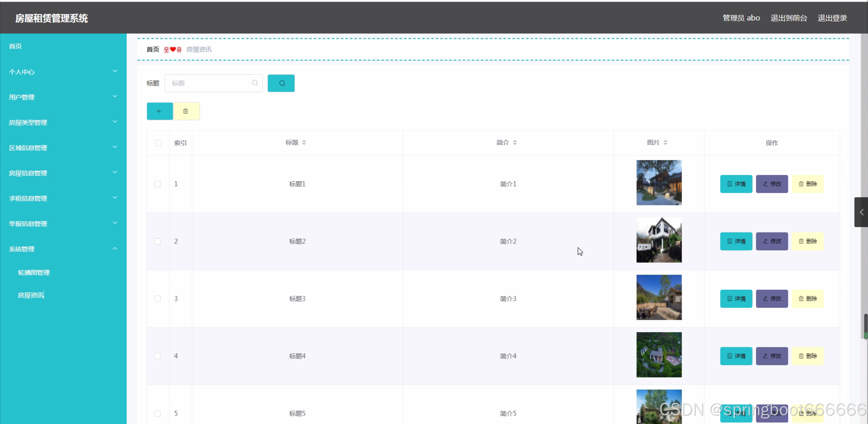This screenshot has height=424, width=868.
Task: Check the checkbox for row 2
Action: (157, 241)
